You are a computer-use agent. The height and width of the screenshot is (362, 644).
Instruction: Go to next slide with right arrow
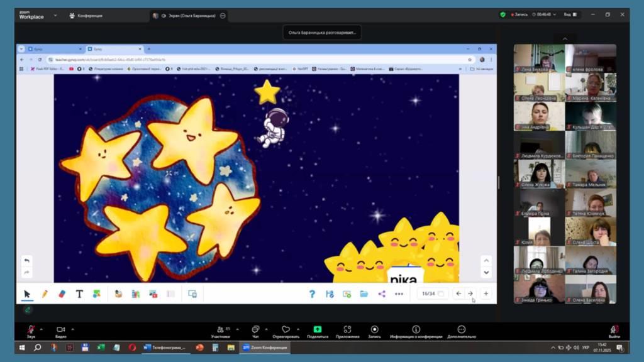coord(470,293)
